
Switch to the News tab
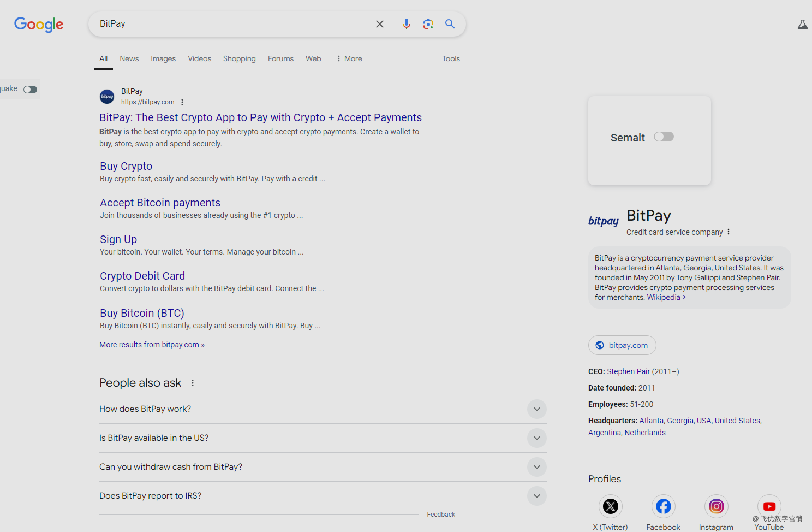pyautogui.click(x=129, y=58)
